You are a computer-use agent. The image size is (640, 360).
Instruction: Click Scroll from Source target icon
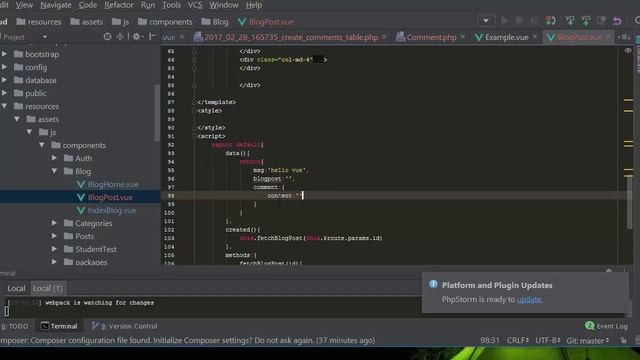point(107,37)
